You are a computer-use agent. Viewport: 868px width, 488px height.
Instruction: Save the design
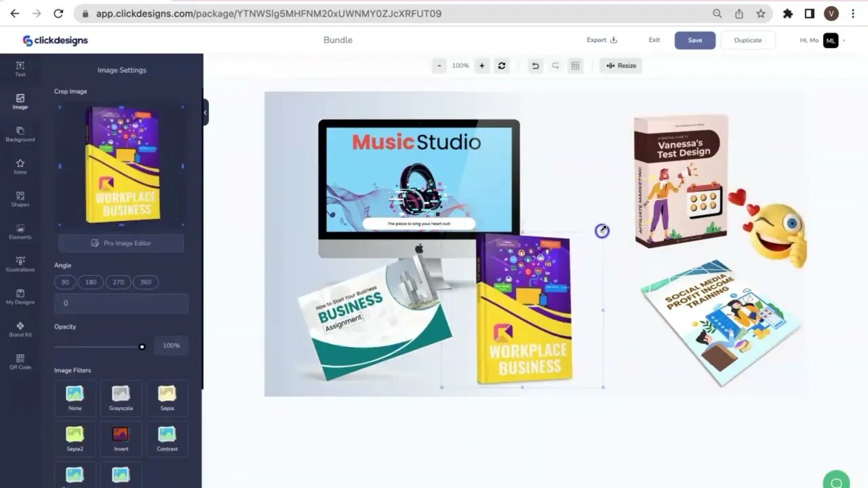click(x=695, y=40)
